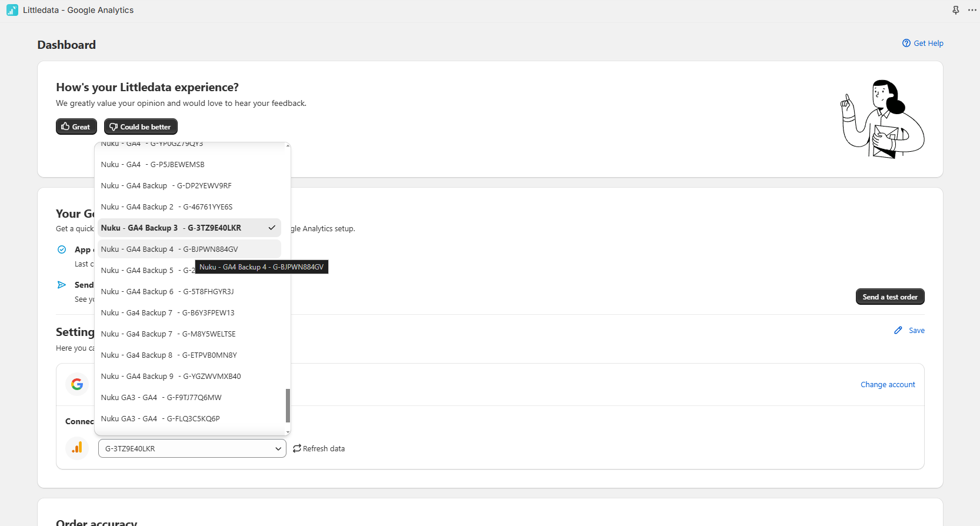The width and height of the screenshot is (980, 526).
Task: Click the pencil edit icon beside Save
Action: coord(898,330)
